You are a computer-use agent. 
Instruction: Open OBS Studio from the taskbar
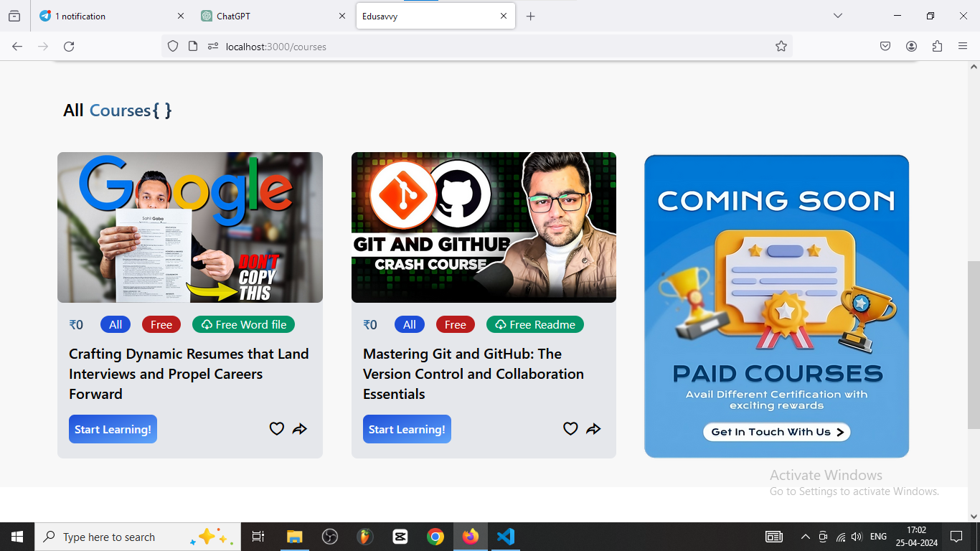[x=329, y=537]
